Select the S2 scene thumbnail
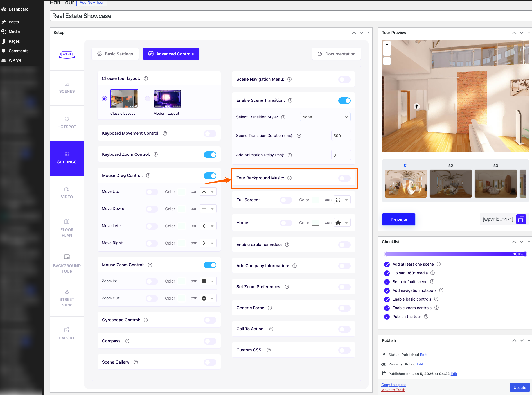Viewport: 532px width, 395px height. [450, 183]
